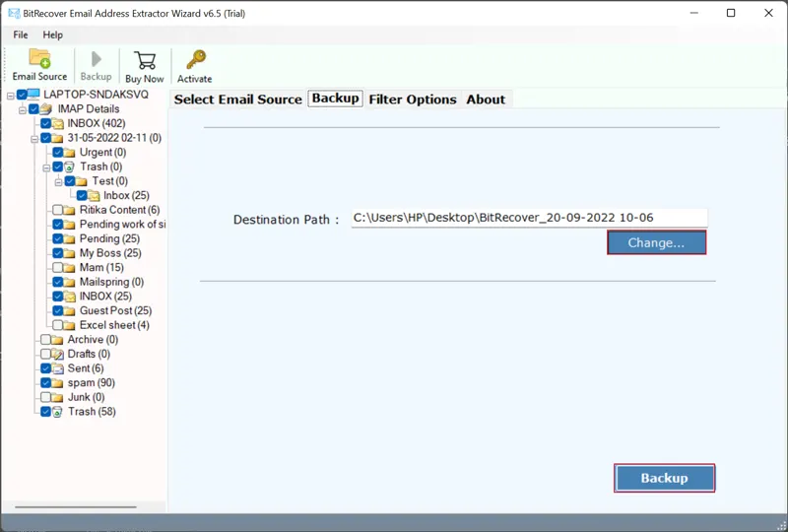Screen dimensions: 788x532
Task: Click the IMAP Details folder icon
Action: [45, 108]
